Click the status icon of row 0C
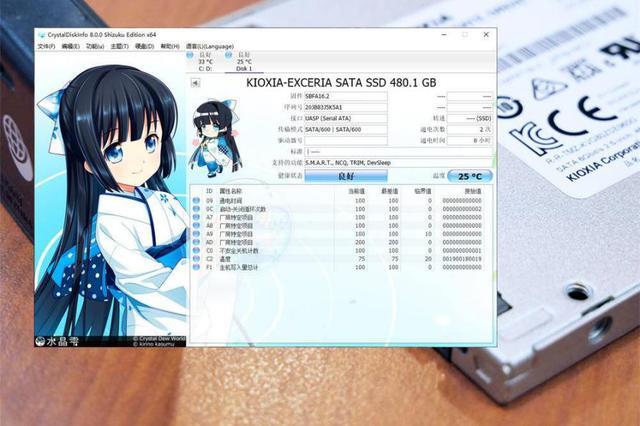The image size is (640, 426). [196, 209]
